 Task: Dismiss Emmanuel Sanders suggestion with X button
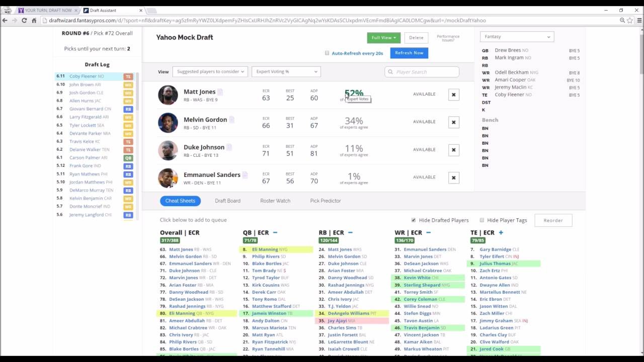point(453,177)
